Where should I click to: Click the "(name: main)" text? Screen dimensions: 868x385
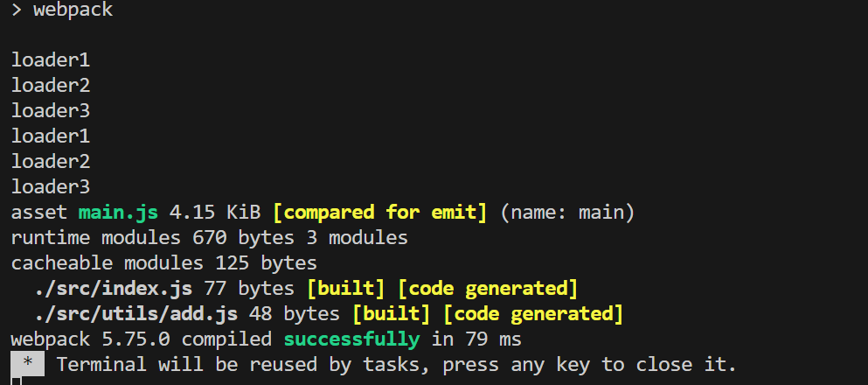pos(567,212)
